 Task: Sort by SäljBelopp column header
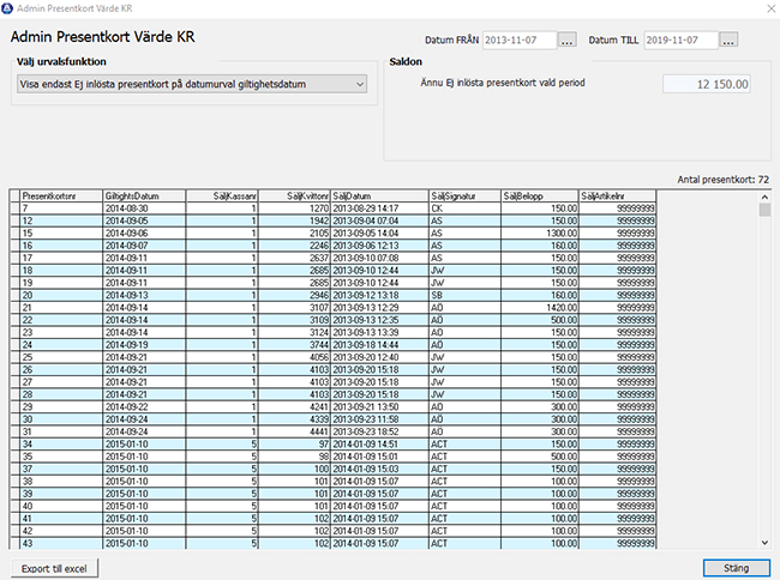[x=540, y=196]
